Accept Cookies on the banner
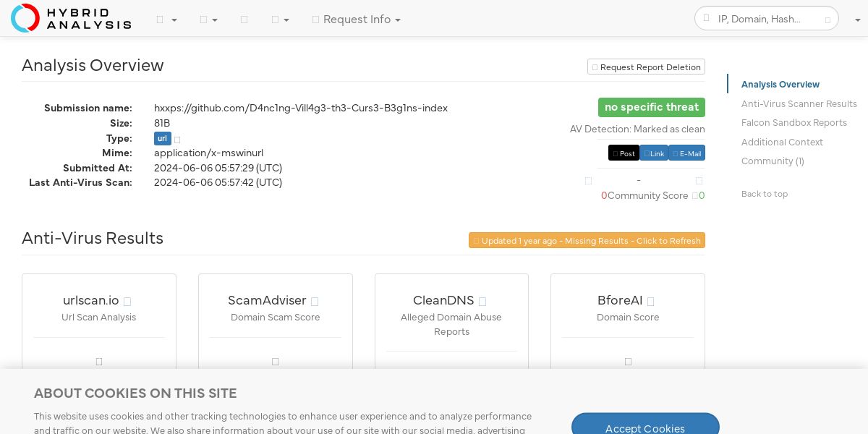This screenshot has width=868, height=434. 645,428
